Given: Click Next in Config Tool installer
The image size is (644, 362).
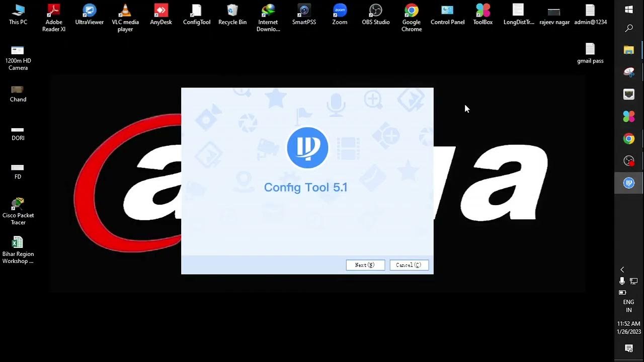Looking at the screenshot, I should point(365,265).
